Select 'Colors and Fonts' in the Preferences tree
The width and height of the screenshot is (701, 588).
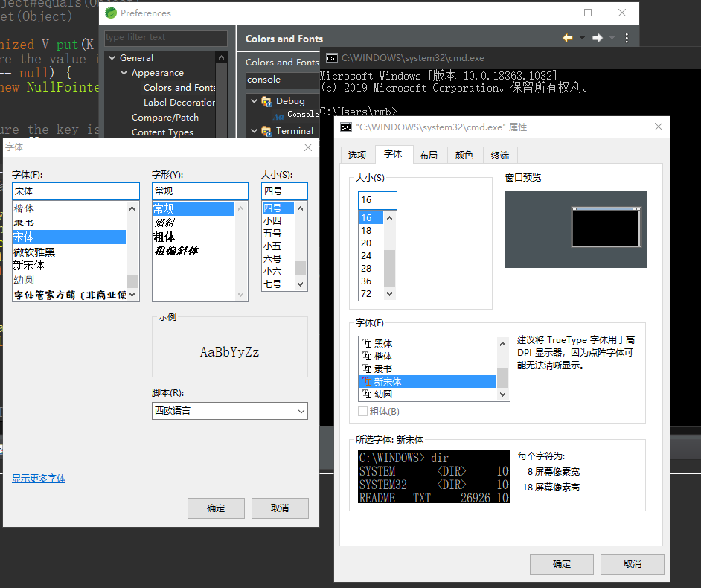coord(179,88)
